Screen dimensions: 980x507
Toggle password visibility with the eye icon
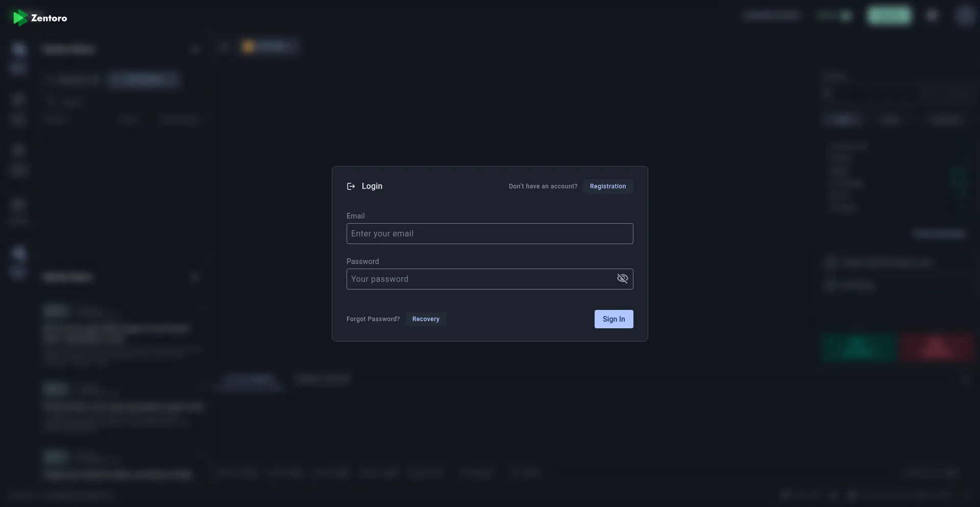click(x=622, y=279)
